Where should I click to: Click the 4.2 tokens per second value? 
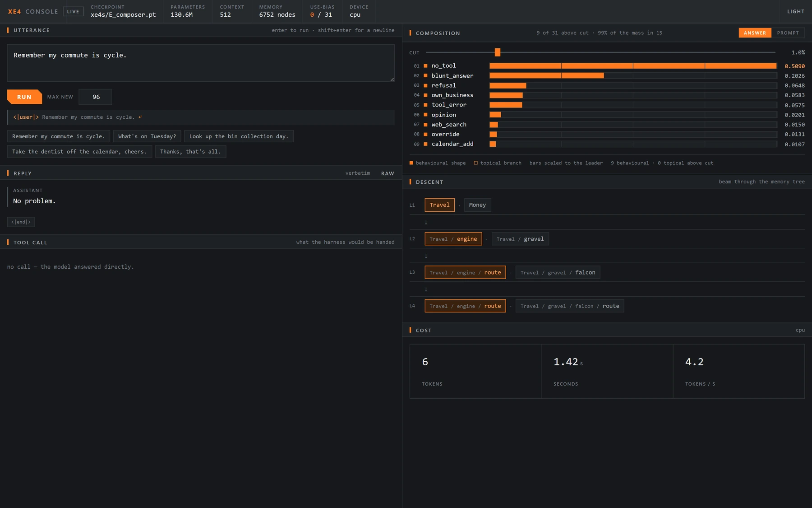pyautogui.click(x=694, y=362)
